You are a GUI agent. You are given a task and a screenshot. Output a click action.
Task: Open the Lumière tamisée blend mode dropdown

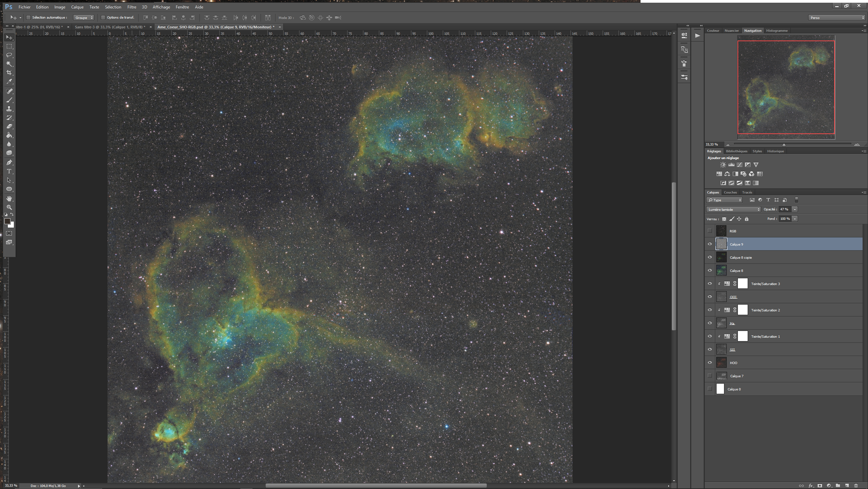point(733,209)
